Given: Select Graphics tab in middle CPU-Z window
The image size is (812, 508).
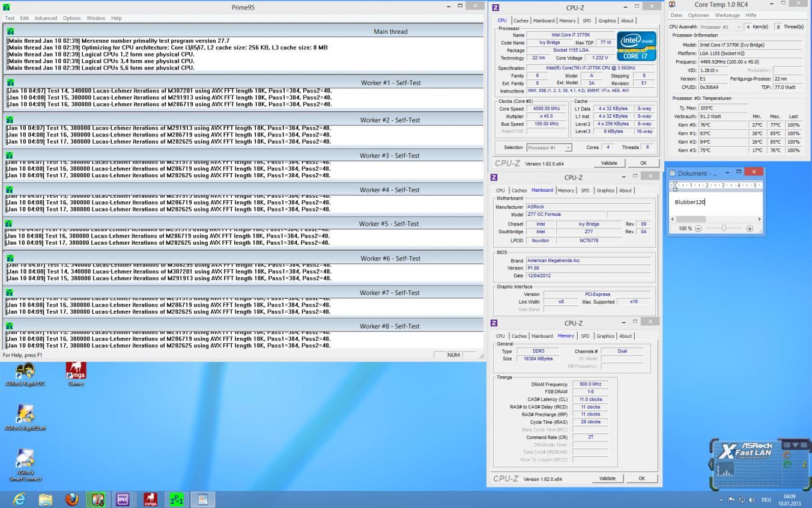Looking at the screenshot, I should pyautogui.click(x=605, y=191).
